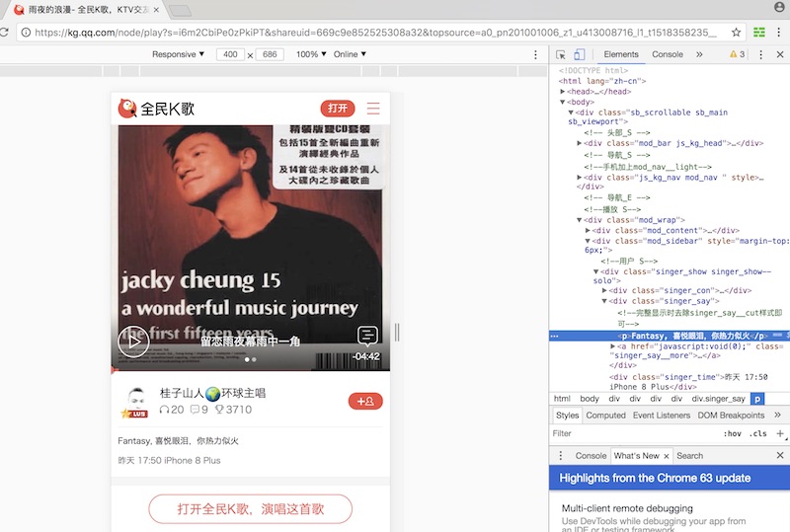790x532 pixels.
Task: Toggle the device toolbar in DevTools
Action: point(580,55)
